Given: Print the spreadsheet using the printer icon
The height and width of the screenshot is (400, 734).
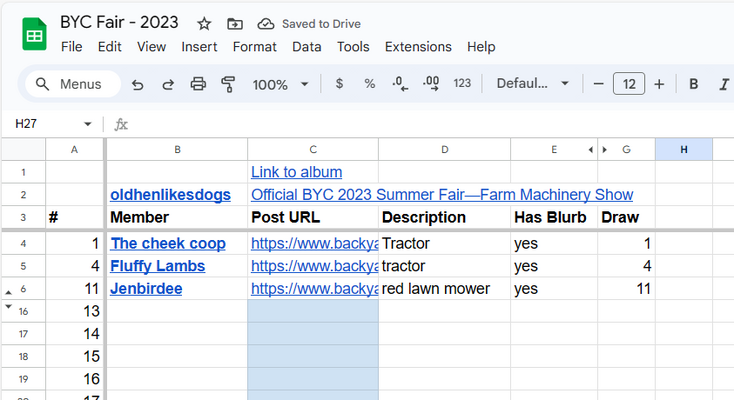Looking at the screenshot, I should click(198, 84).
